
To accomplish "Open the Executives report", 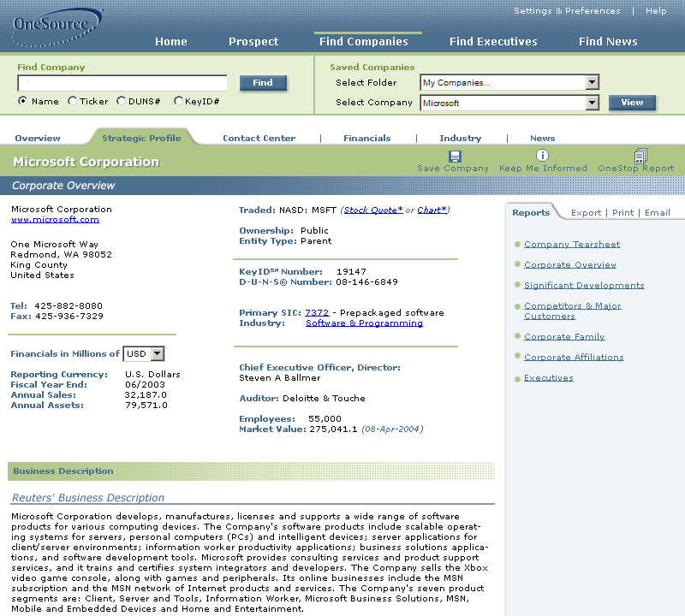I will point(548,377).
